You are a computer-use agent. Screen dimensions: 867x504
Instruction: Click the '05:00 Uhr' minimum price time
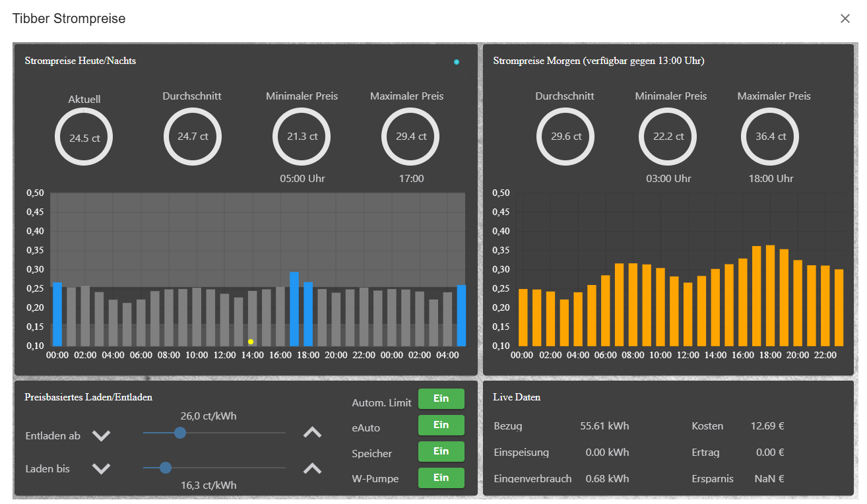click(x=302, y=179)
